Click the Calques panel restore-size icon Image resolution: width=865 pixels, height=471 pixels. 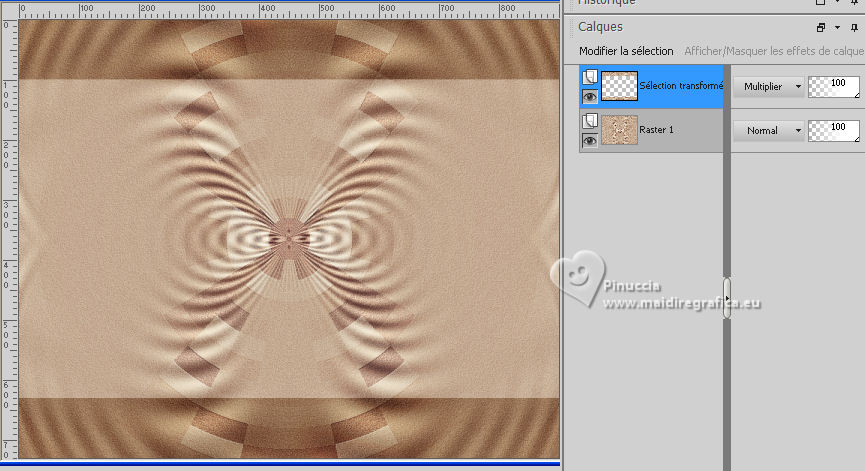point(821,27)
